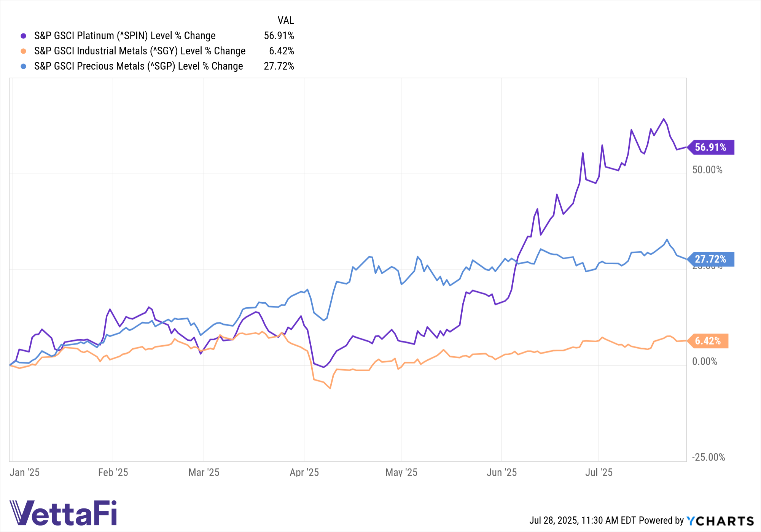Select the S&P GSCI Industrial Metals legend label
The height and width of the screenshot is (532, 761).
[140, 51]
